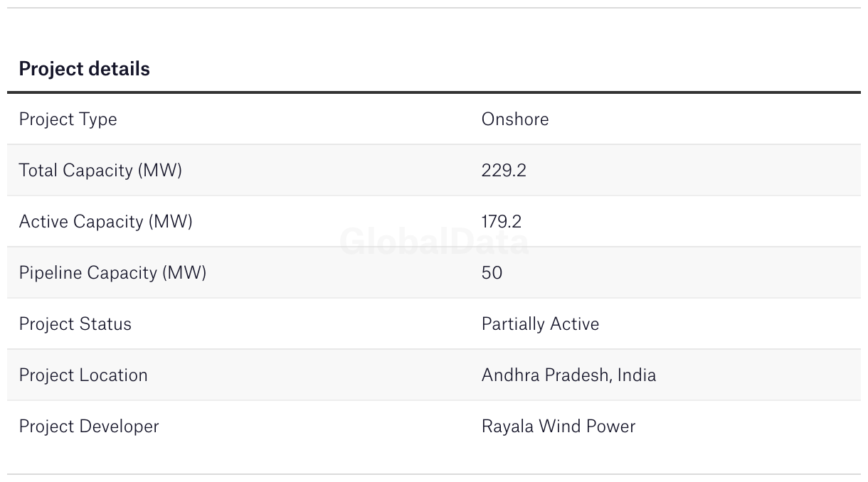Select the Onshore value
Screen dimensions: 868x482
click(514, 119)
